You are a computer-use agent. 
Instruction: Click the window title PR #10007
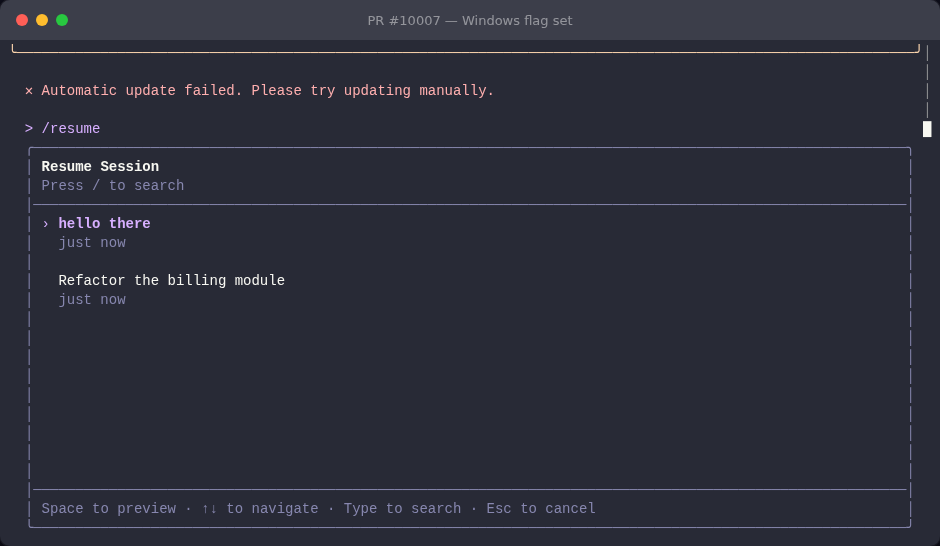click(470, 20)
